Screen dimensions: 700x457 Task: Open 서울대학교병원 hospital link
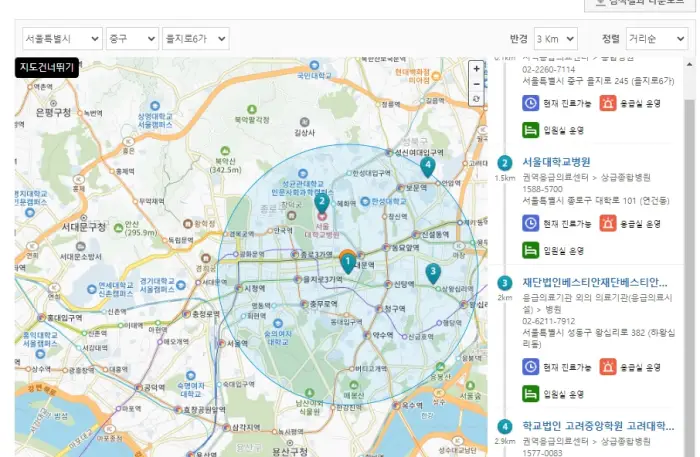556,162
